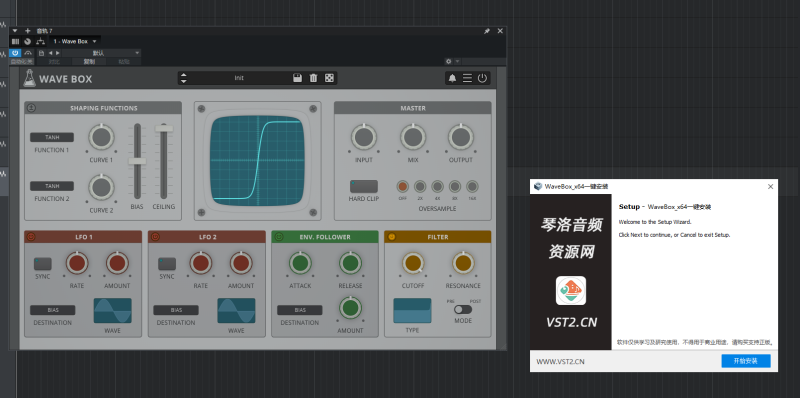Select 8X oversample option
The image size is (800, 398).
click(x=455, y=186)
